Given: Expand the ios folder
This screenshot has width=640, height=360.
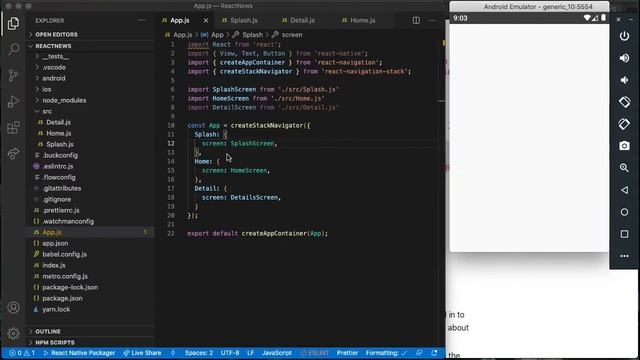Looking at the screenshot, I should tap(47, 89).
